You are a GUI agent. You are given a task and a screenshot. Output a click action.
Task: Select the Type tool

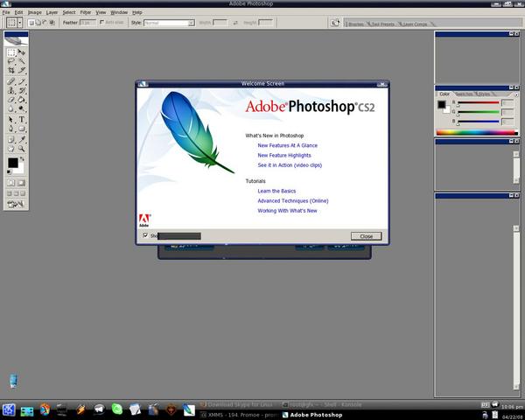coord(21,120)
